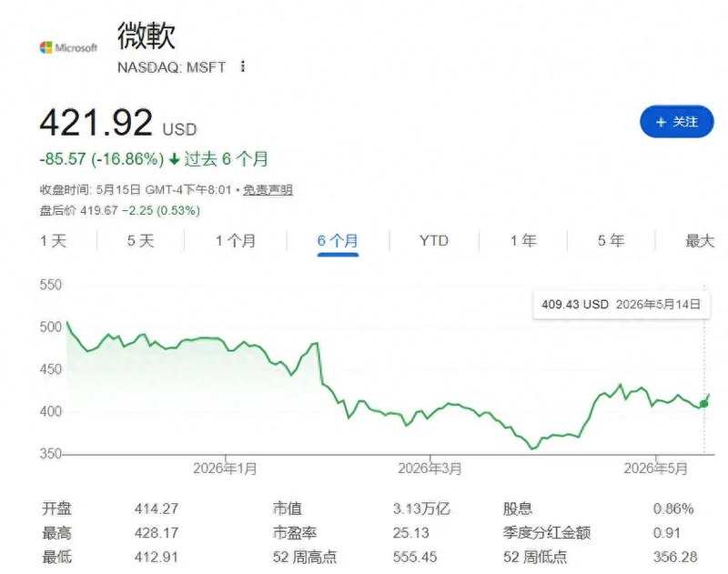
Task: Click the 关注 follow button
Action: [x=676, y=122]
